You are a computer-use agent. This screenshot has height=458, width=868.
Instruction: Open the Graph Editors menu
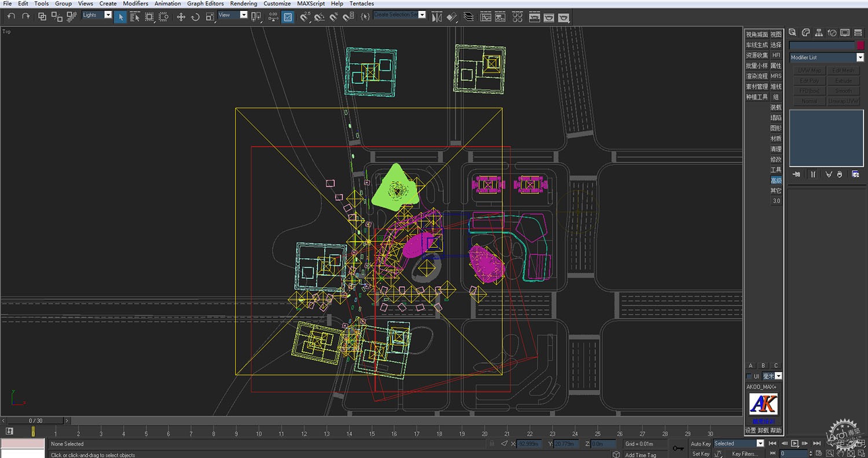205,3
